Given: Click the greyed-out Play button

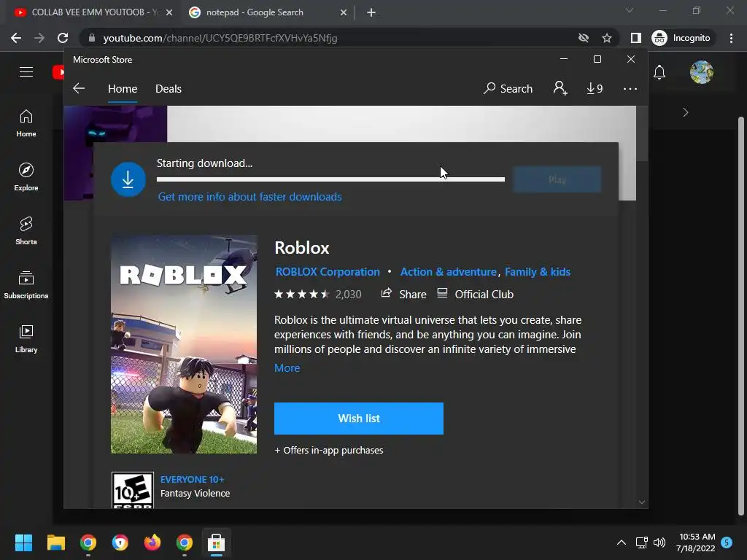Looking at the screenshot, I should coord(557,179).
